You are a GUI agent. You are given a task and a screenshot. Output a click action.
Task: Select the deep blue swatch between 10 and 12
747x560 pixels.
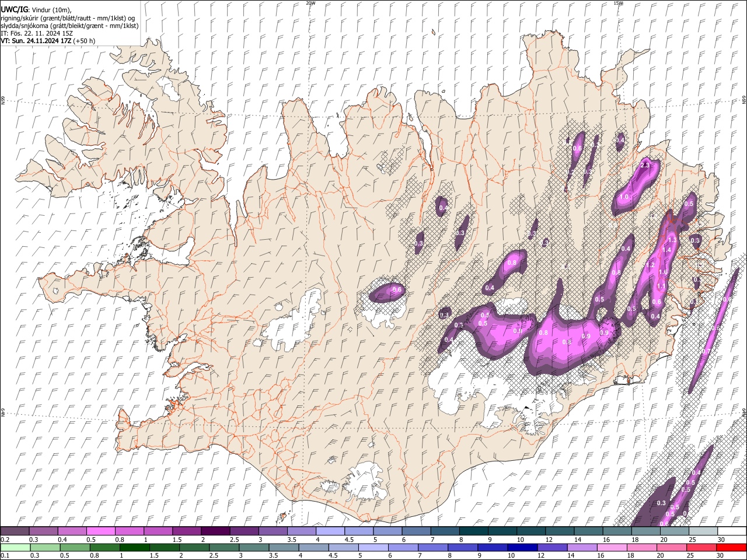click(x=521, y=548)
